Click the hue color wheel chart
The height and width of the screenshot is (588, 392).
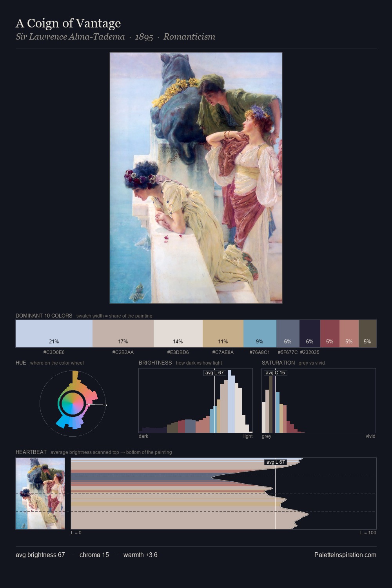[73, 403]
